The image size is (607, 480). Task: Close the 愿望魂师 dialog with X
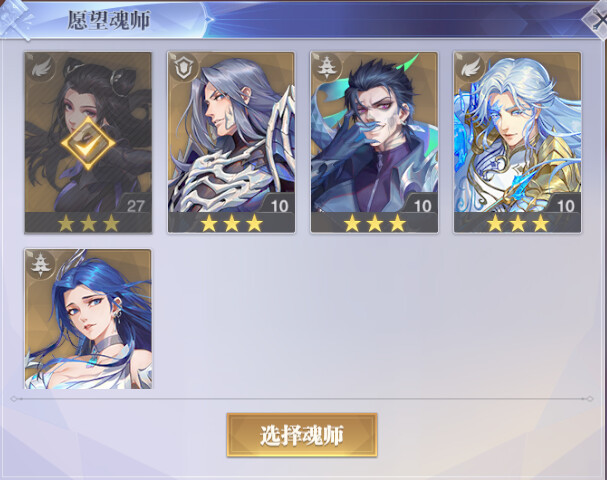(597, 21)
